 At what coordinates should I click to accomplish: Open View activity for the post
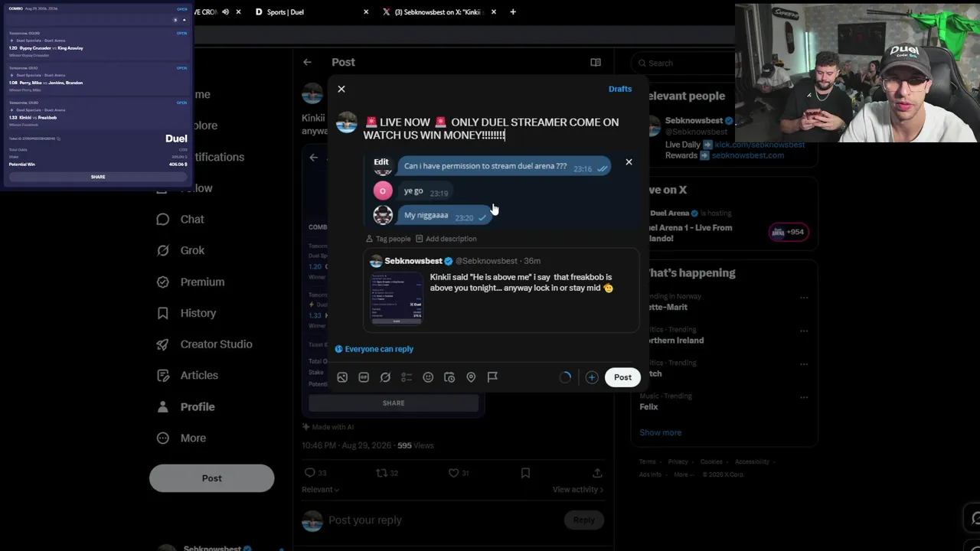pyautogui.click(x=578, y=490)
